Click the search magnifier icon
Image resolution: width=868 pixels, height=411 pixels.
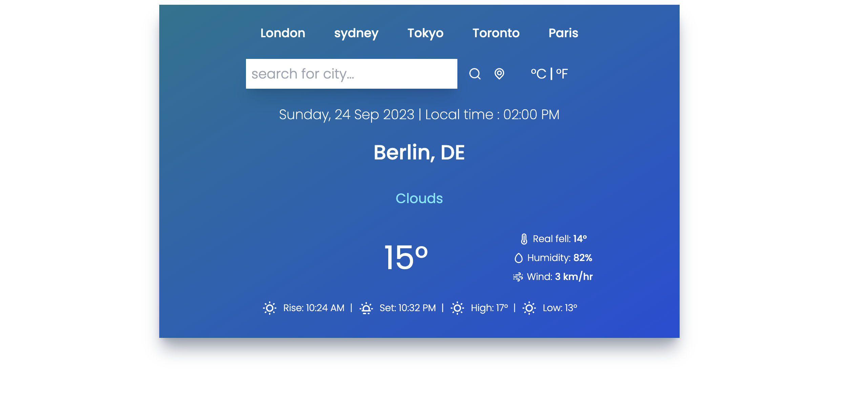(475, 73)
